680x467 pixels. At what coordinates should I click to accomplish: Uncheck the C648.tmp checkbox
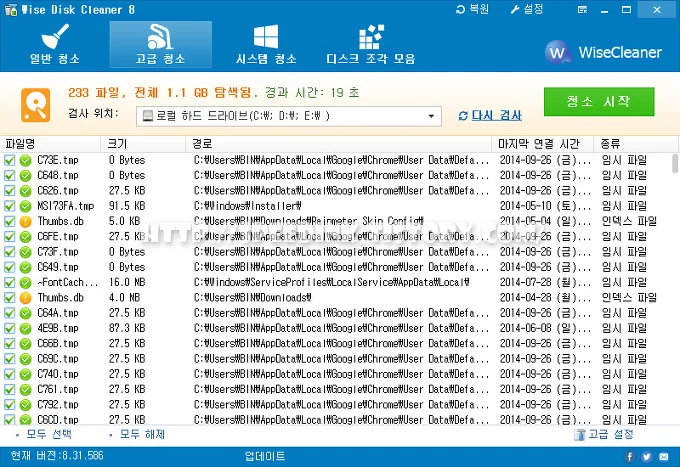coord(10,176)
